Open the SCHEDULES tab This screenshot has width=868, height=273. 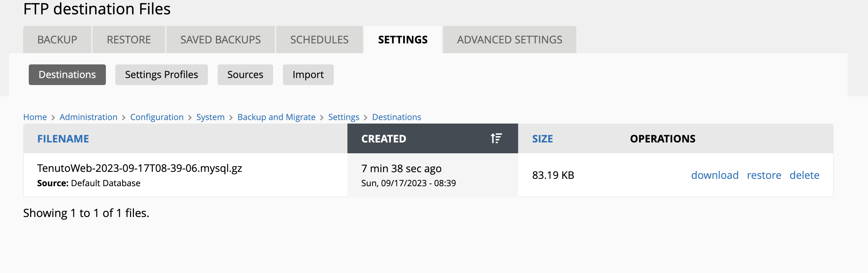coord(319,40)
